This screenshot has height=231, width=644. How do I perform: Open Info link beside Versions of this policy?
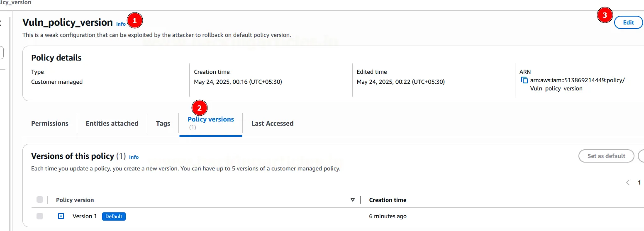[134, 157]
